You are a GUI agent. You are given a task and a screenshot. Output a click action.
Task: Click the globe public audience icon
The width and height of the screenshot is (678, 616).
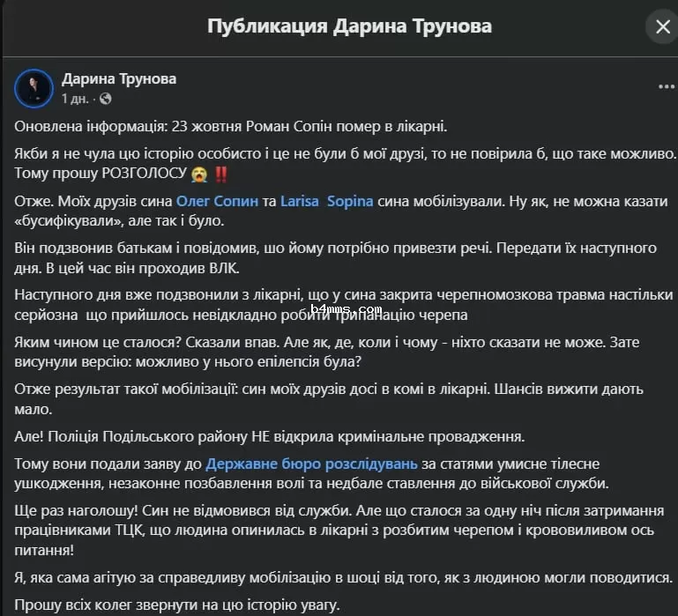point(105,99)
